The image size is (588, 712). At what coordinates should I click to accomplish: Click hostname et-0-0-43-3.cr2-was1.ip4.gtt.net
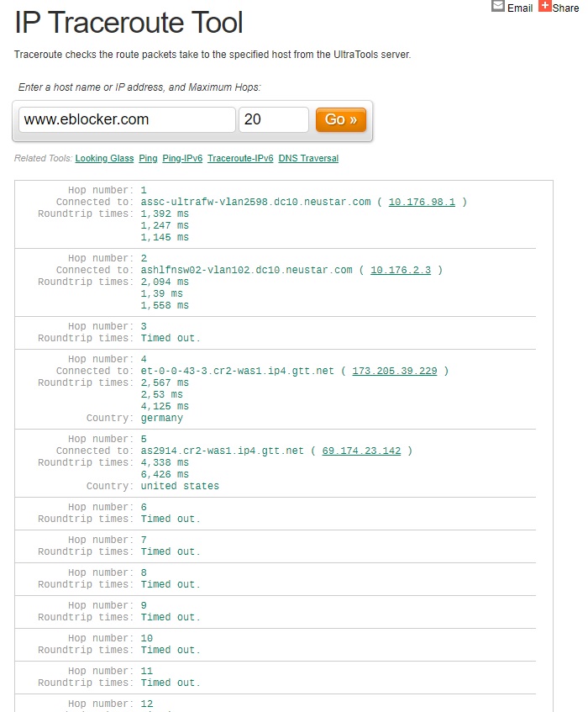pyautogui.click(x=237, y=371)
